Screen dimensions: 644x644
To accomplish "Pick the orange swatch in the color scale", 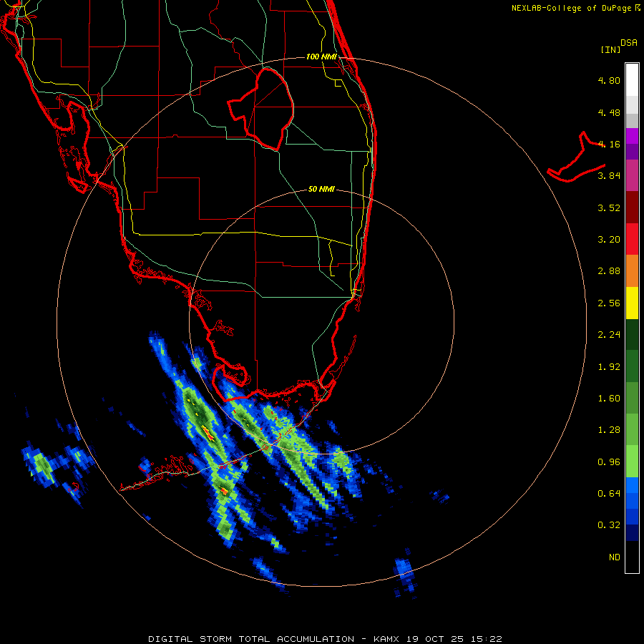I will pyautogui.click(x=632, y=271).
